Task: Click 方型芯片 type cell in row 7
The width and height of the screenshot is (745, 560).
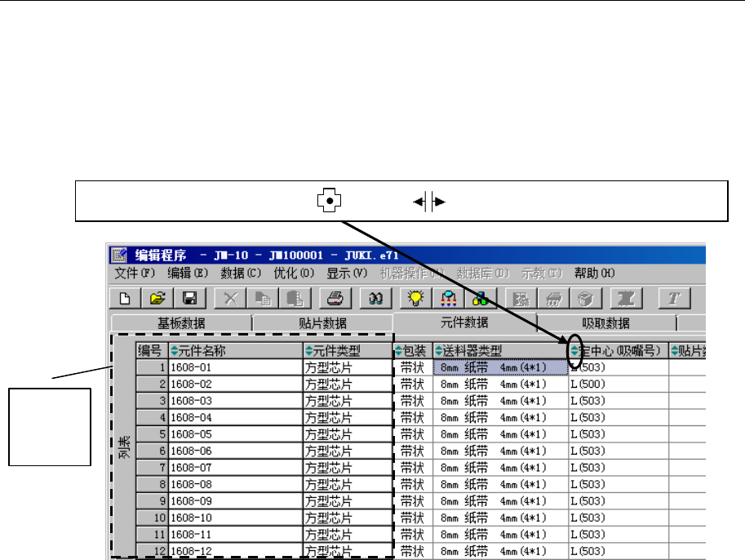Action: [x=348, y=468]
